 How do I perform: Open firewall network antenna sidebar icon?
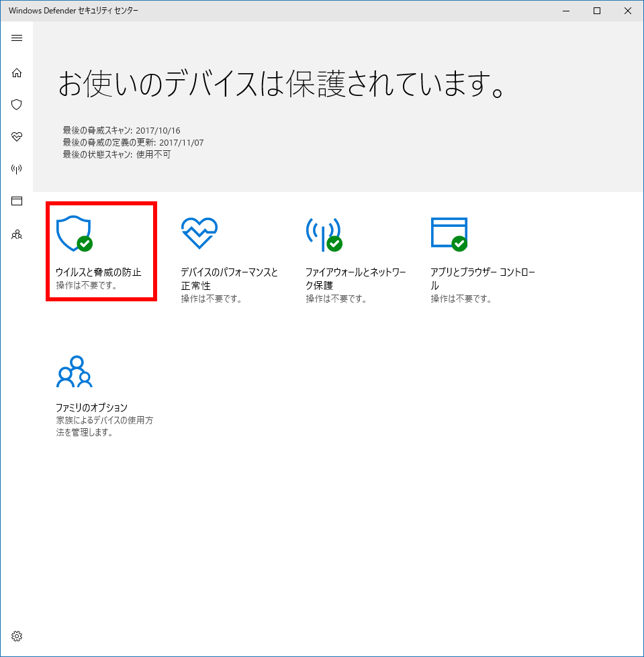[17, 169]
